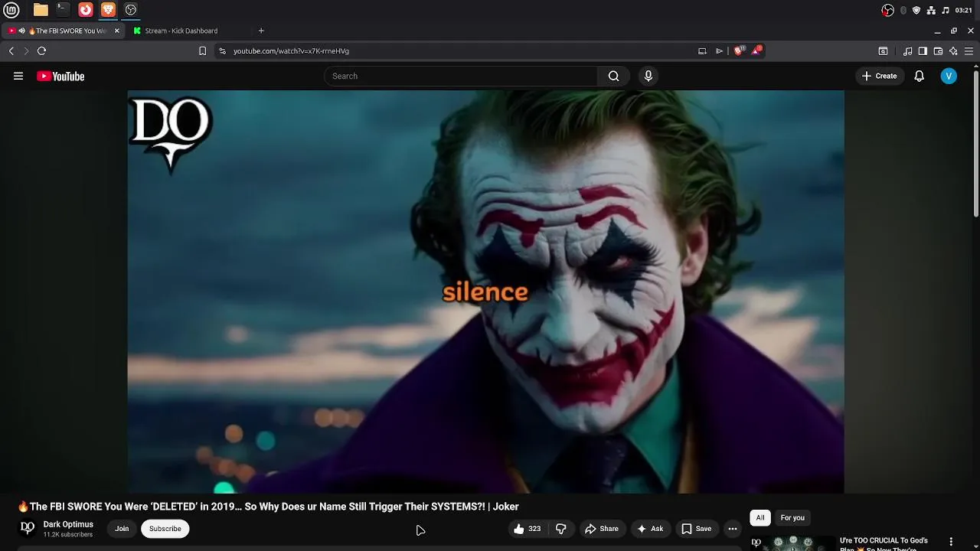This screenshot has height=551, width=980.
Task: Click the DO channel watermark in video
Action: (x=170, y=134)
